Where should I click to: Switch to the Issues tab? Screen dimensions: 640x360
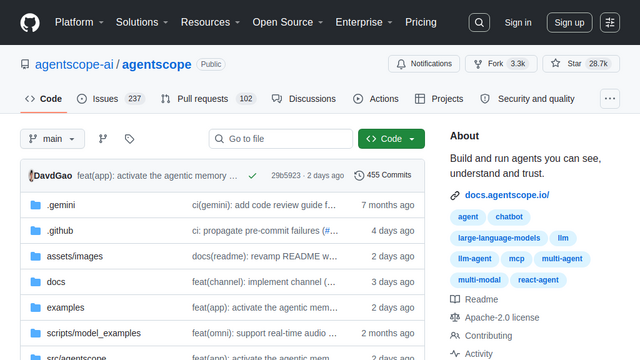coord(111,99)
